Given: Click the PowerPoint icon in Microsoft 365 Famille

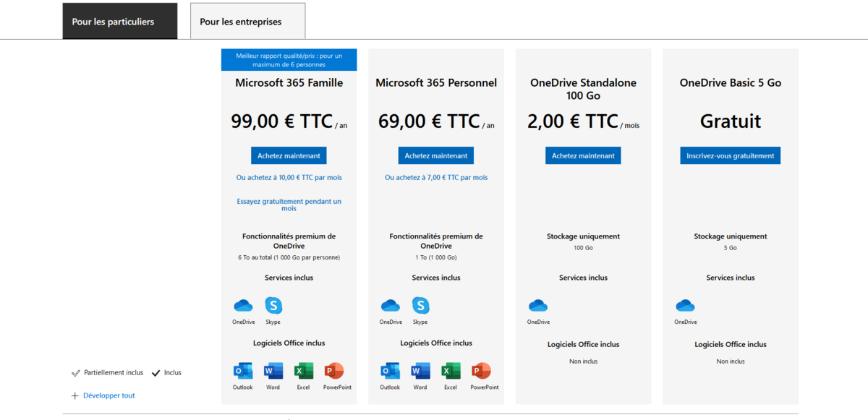Looking at the screenshot, I should coord(334,372).
